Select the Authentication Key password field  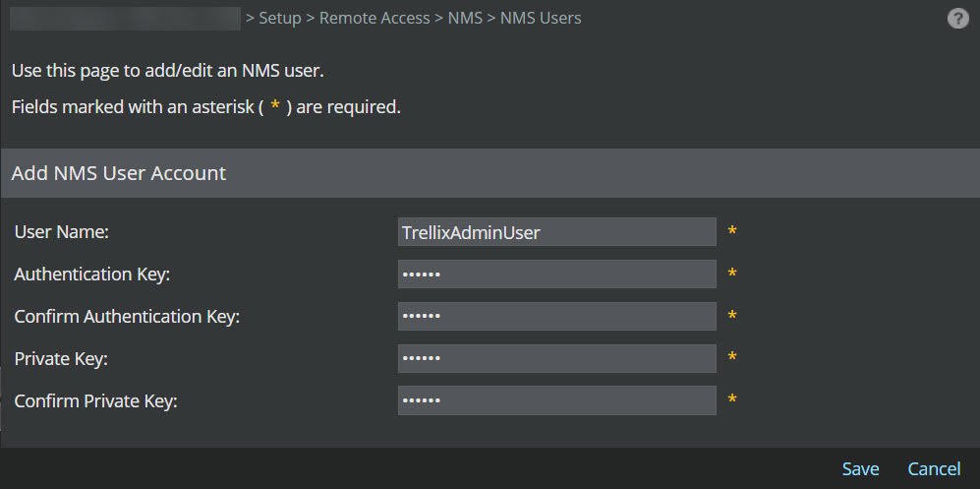click(557, 274)
